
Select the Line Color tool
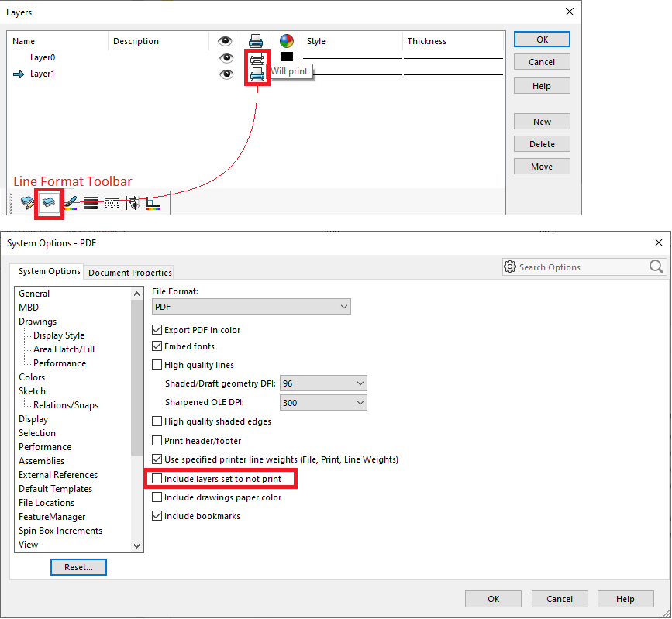point(71,203)
